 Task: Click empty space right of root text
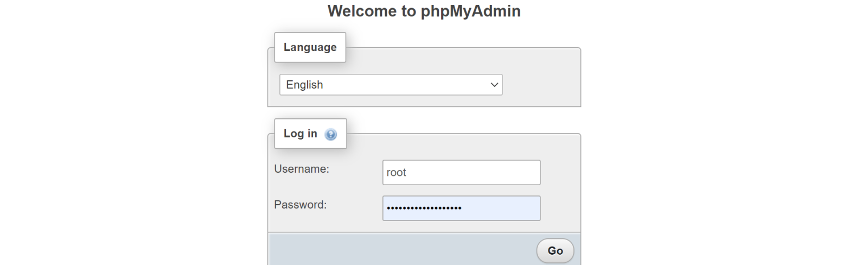tap(477, 172)
